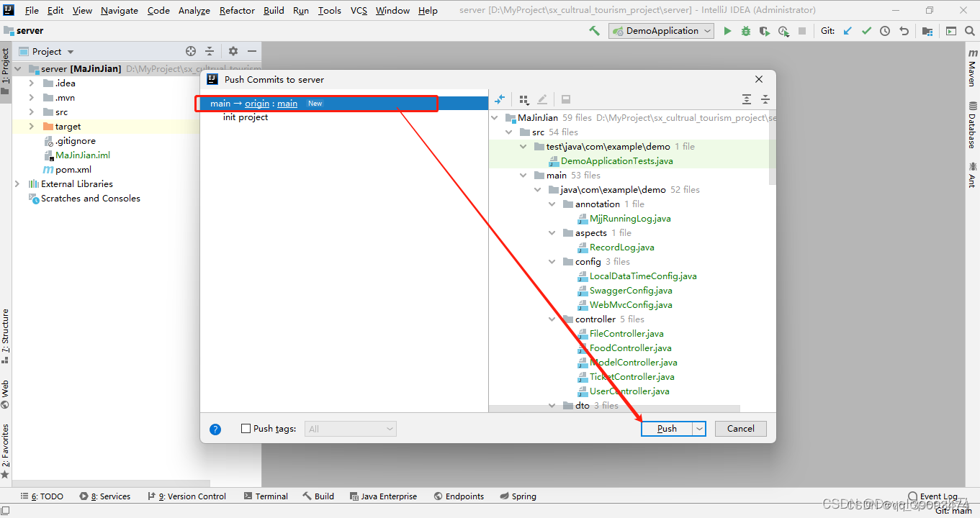Click the Cancel button
The image size is (980, 518).
[740, 429]
